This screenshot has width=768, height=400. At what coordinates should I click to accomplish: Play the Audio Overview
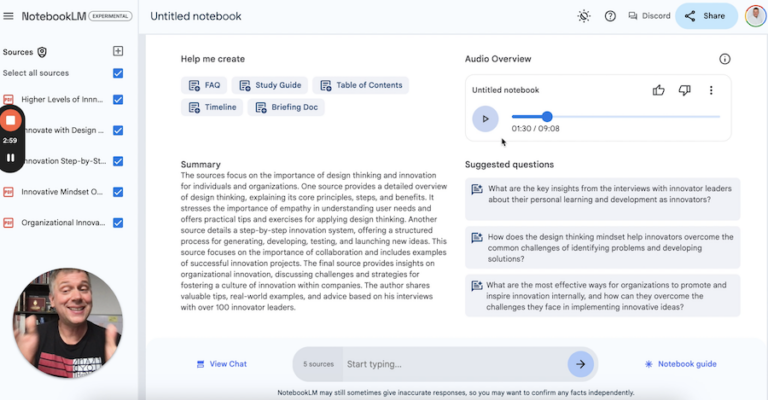[x=485, y=119]
